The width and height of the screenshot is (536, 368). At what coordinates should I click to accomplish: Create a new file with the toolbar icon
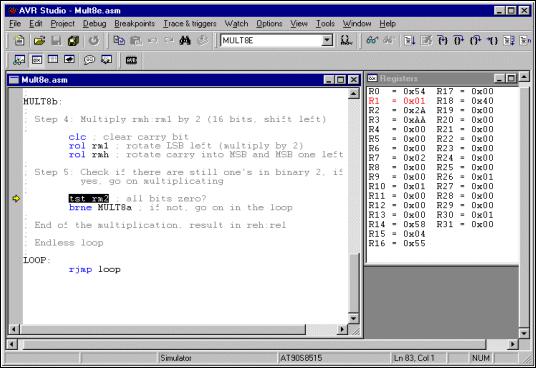(x=19, y=41)
